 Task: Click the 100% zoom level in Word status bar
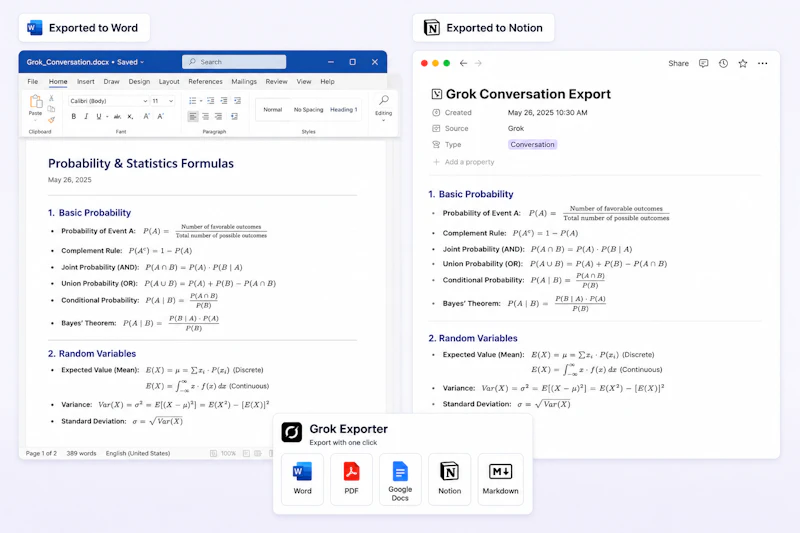point(228,453)
